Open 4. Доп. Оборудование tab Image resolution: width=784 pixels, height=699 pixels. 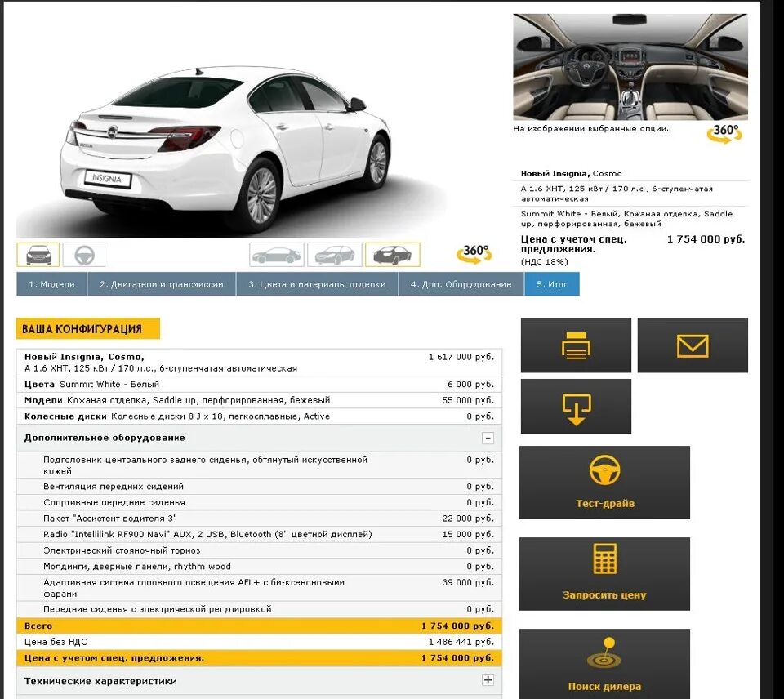pos(461,284)
